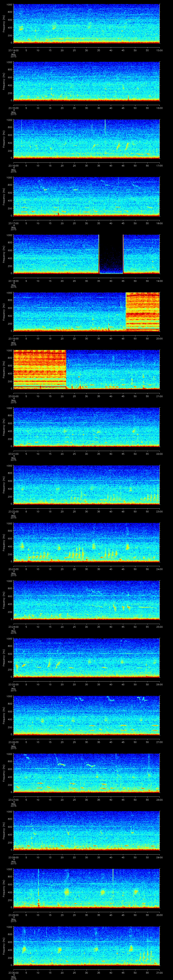Click the '23:21:00' start time label
The height and width of the screenshot is (980, 173).
pos(13,454)
